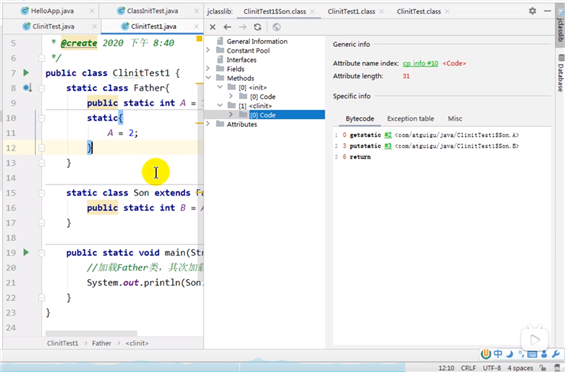Follow the #2 constant link after getstatic
Viewport: 565px width, 372px height.
388,135
